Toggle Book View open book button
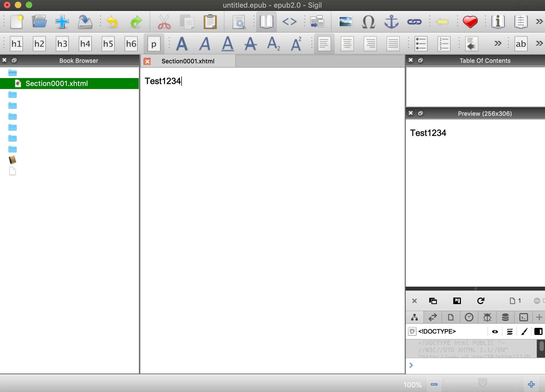 pyautogui.click(x=266, y=22)
